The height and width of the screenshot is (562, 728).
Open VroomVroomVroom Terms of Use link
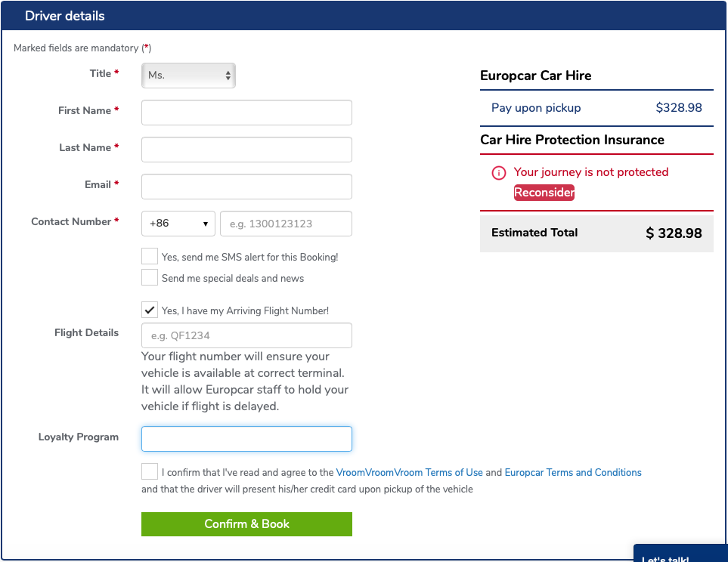[x=409, y=473]
